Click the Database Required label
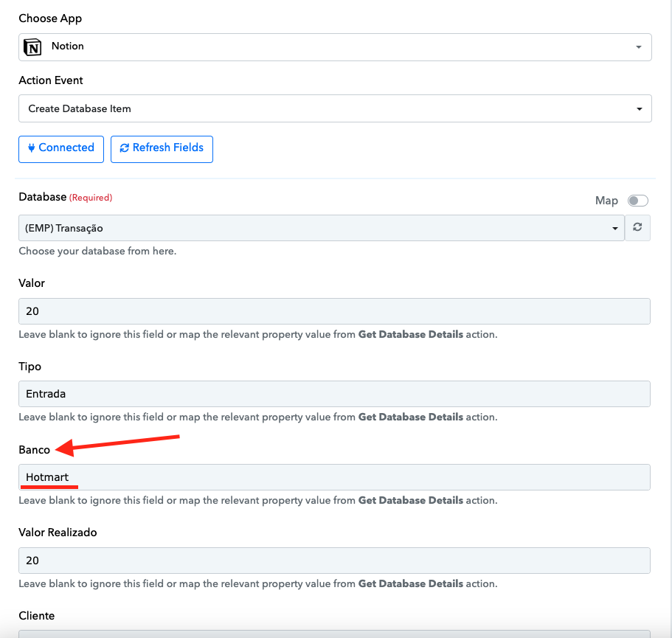 pyautogui.click(x=66, y=197)
